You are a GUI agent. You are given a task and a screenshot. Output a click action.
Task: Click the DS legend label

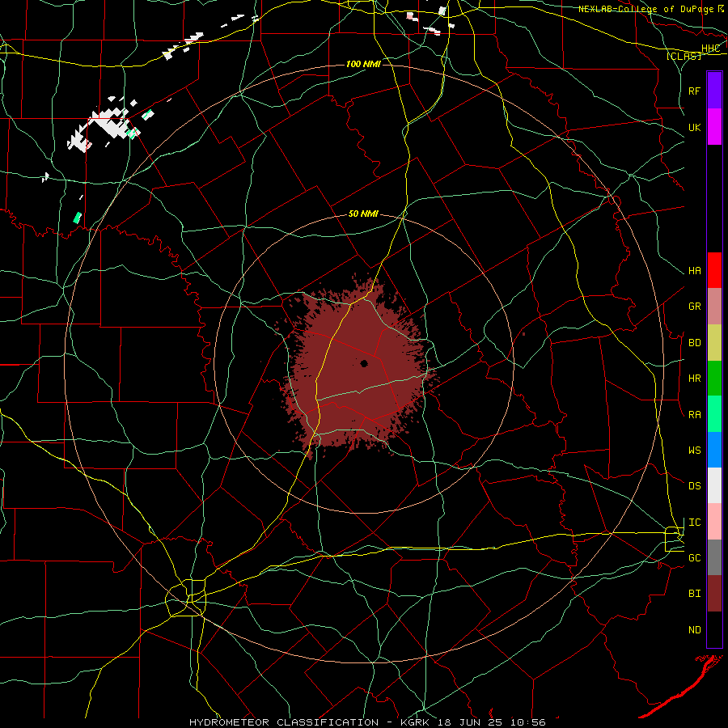coord(695,486)
